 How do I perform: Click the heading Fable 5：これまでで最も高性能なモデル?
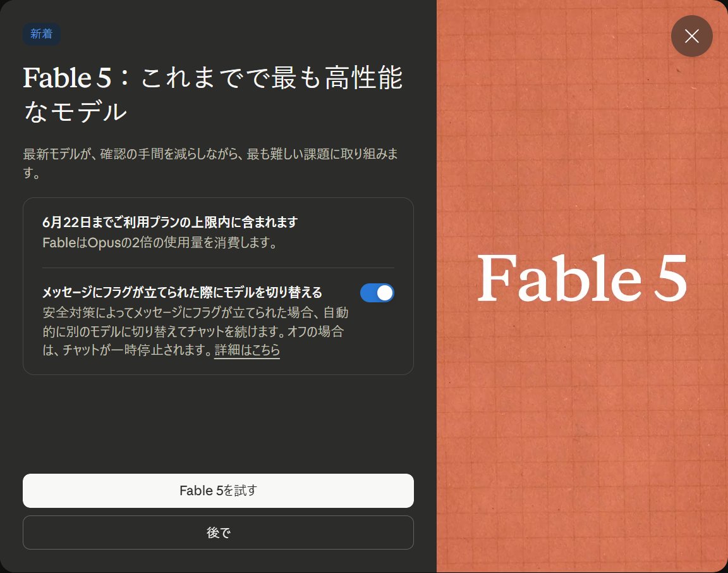(x=212, y=94)
